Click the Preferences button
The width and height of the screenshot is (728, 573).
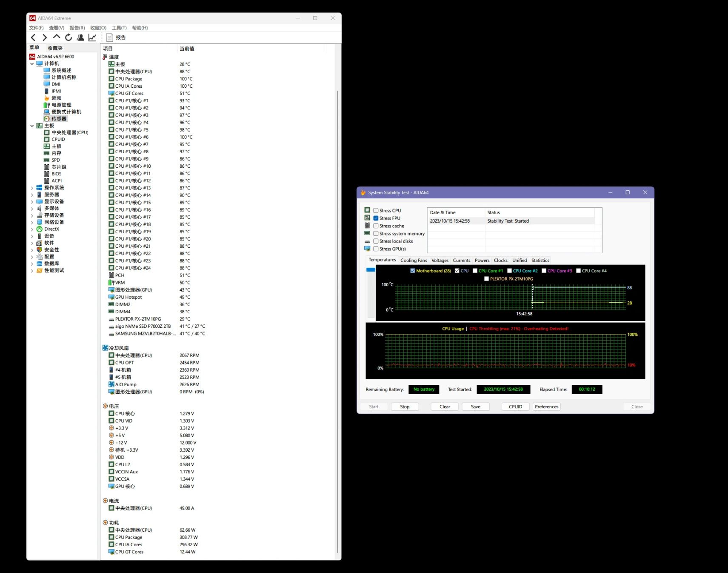546,407
